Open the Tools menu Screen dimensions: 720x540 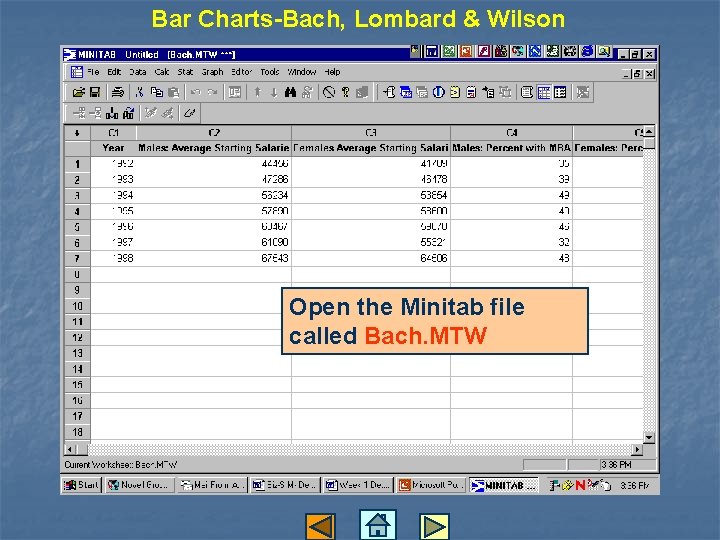[x=270, y=72]
